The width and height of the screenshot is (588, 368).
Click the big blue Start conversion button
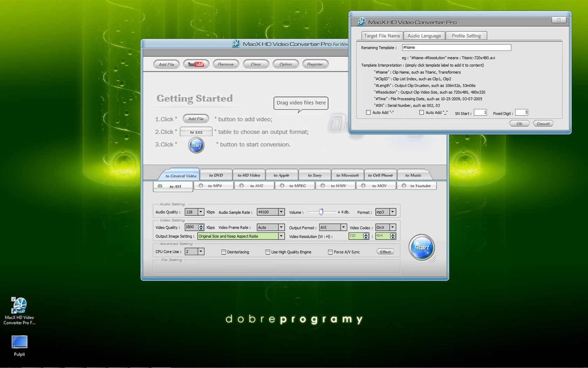pos(422,247)
